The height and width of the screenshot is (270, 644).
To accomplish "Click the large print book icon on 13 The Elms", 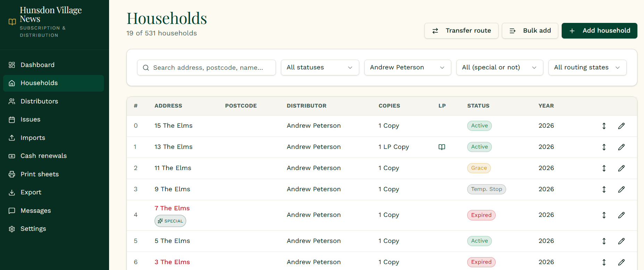I will coord(442,147).
